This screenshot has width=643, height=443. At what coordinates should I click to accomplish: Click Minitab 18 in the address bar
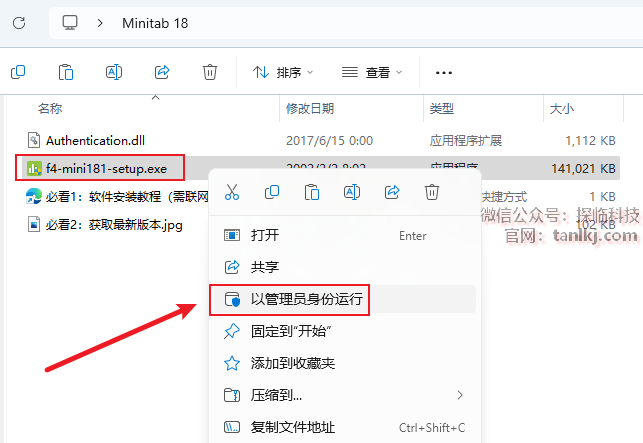(155, 23)
